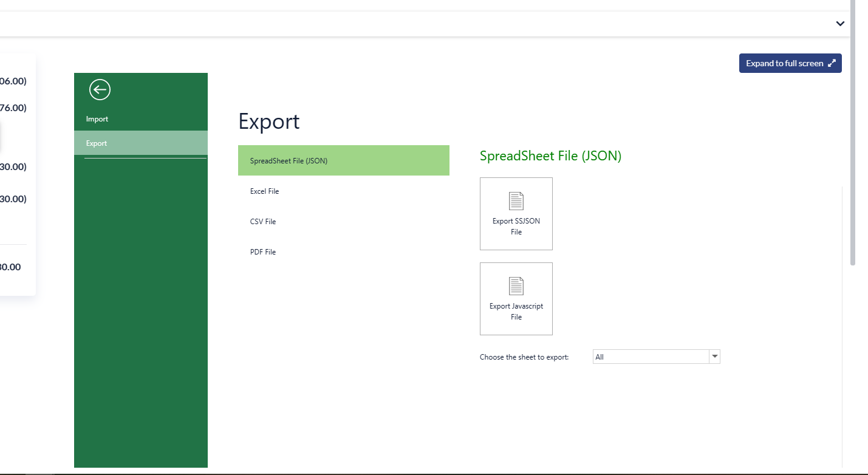Image resolution: width=868 pixels, height=475 pixels.
Task: Click the Export Javascript File document icon
Action: pos(516,285)
